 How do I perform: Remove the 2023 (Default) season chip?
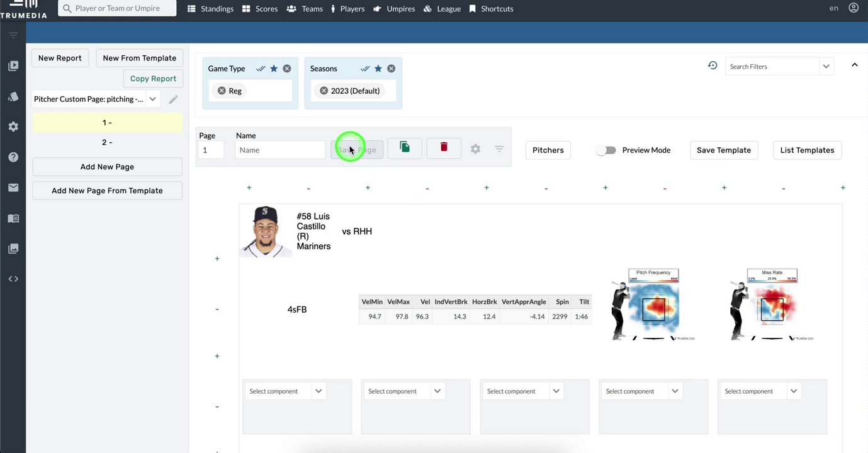pos(324,91)
